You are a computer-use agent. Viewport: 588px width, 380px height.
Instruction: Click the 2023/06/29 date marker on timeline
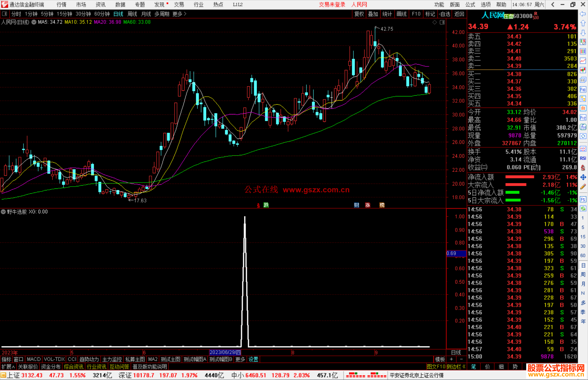(x=225, y=352)
